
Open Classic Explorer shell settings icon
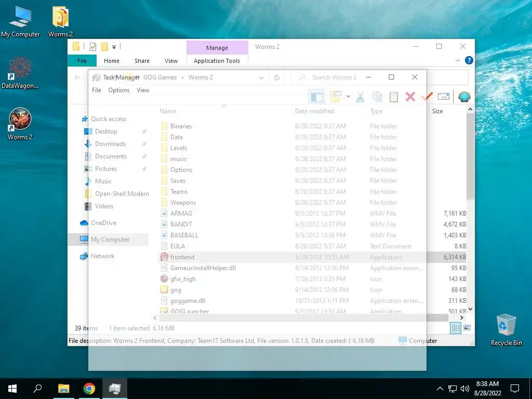coord(464,97)
